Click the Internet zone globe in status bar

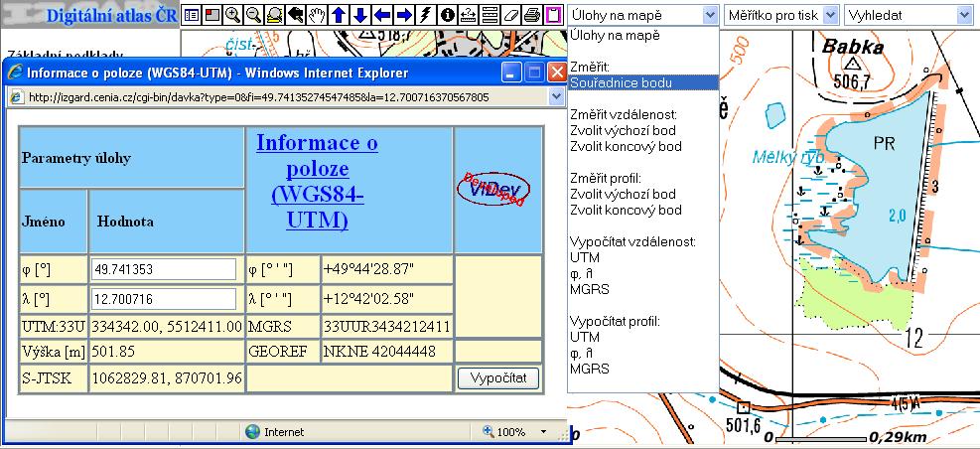[252, 431]
